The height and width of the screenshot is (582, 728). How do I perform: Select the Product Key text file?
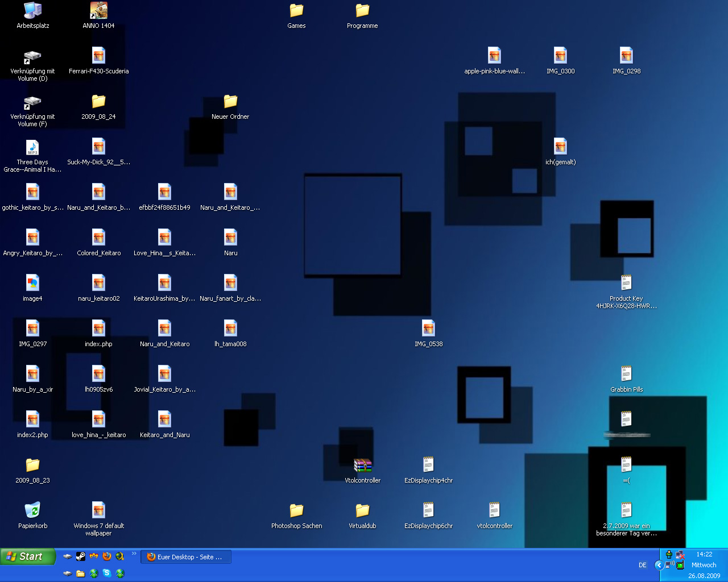pos(626,283)
